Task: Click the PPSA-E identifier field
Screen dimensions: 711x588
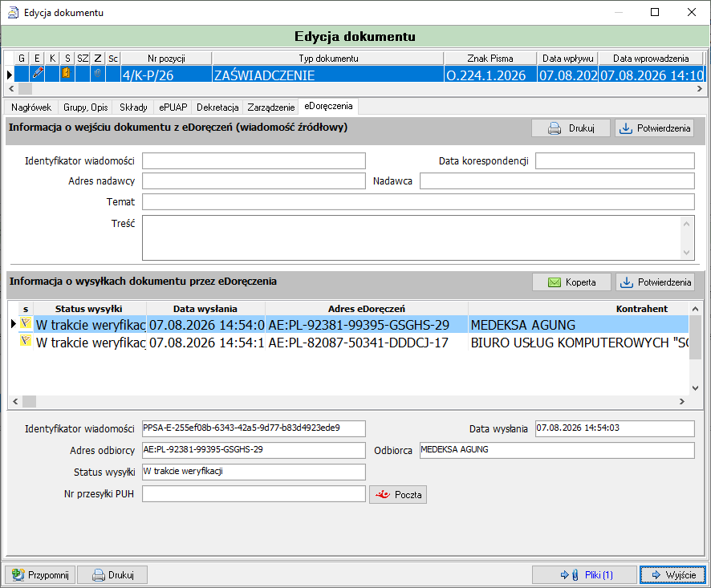Action: [x=254, y=428]
